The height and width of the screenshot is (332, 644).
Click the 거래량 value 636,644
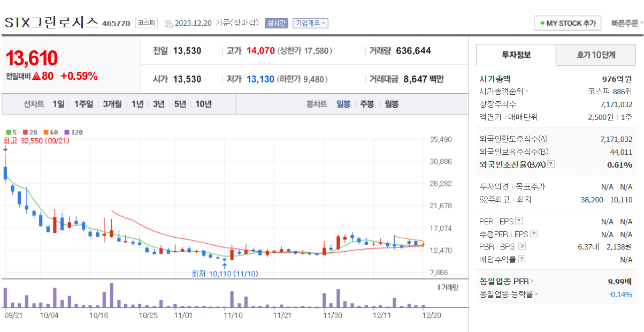(x=413, y=51)
